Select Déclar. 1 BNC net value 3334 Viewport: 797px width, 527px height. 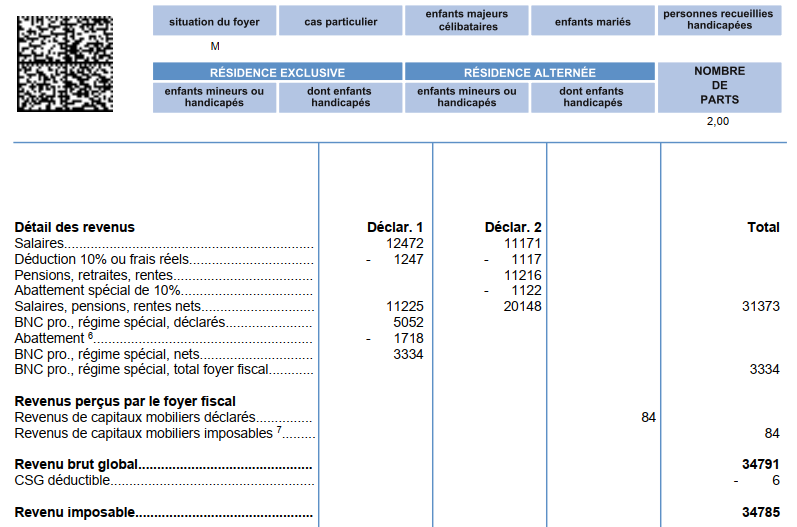pyautogui.click(x=408, y=354)
